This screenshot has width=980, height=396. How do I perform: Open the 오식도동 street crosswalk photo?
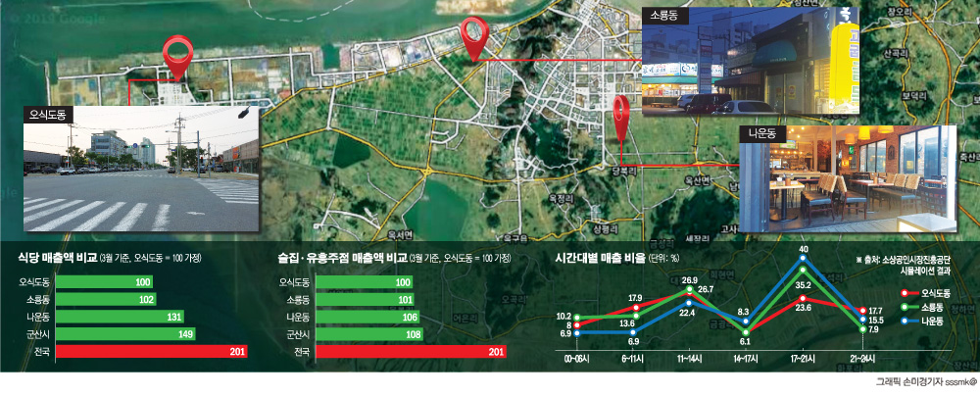[x=141, y=172]
